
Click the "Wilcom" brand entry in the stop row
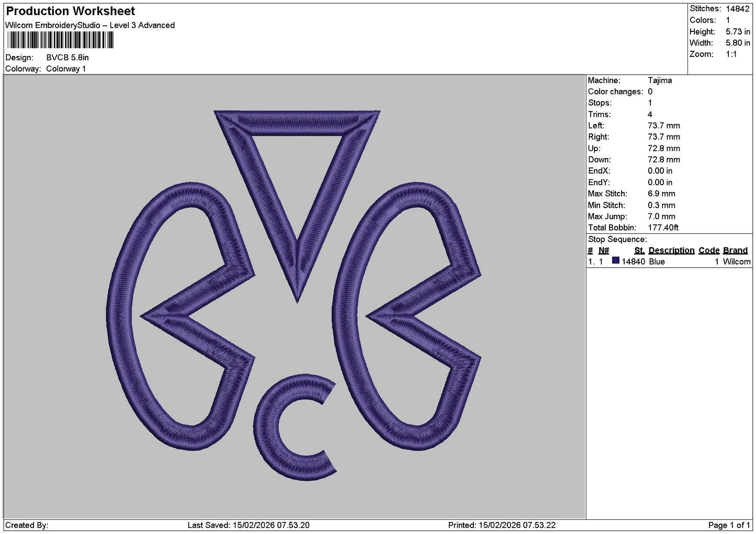point(737,262)
